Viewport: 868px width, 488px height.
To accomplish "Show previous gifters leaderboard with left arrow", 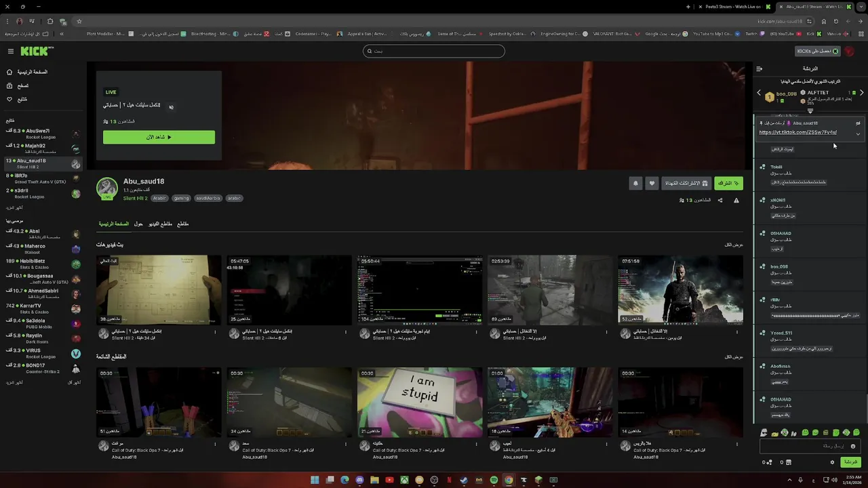I will pos(759,93).
